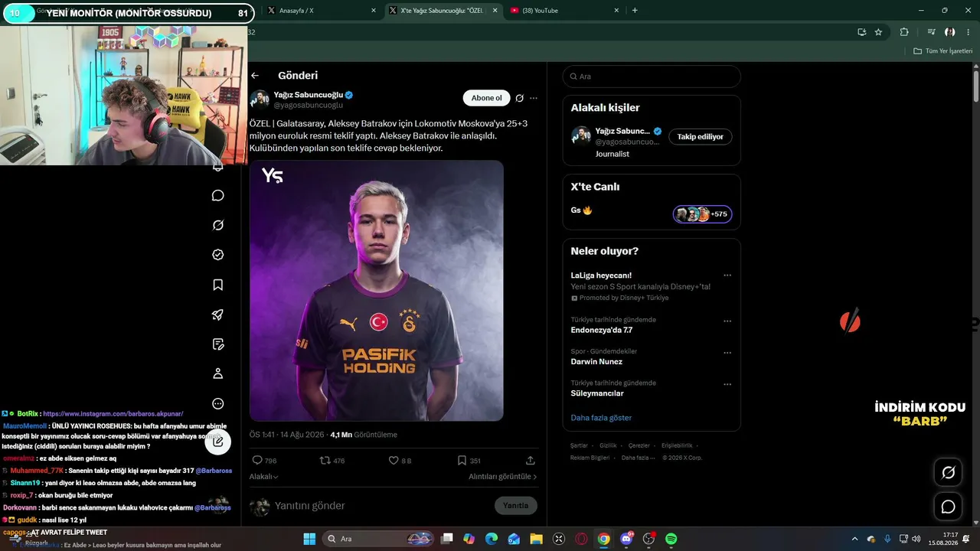980x551 pixels.
Task: Open Chrome profile avatar
Action: click(x=950, y=32)
